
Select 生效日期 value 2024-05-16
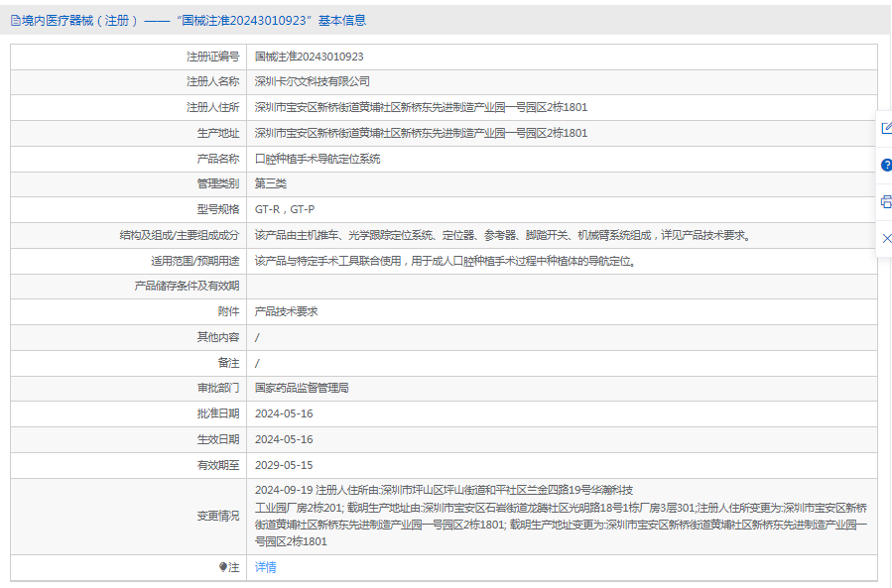click(284, 439)
